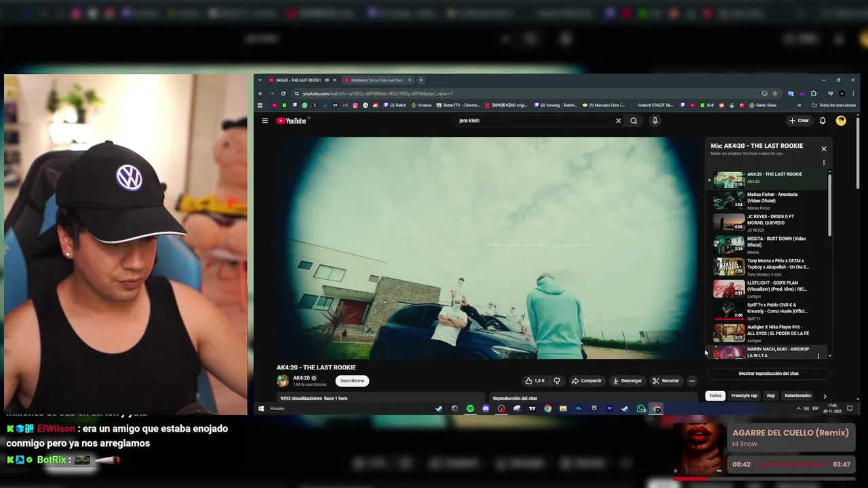
Task: Mute the AK4:20 tab audio speaker icon
Action: pyautogui.click(x=327, y=80)
